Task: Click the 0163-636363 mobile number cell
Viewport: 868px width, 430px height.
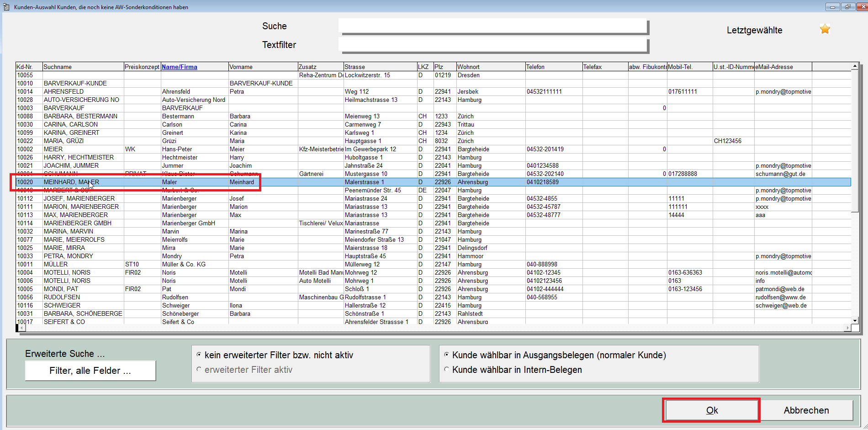Action: coord(690,272)
